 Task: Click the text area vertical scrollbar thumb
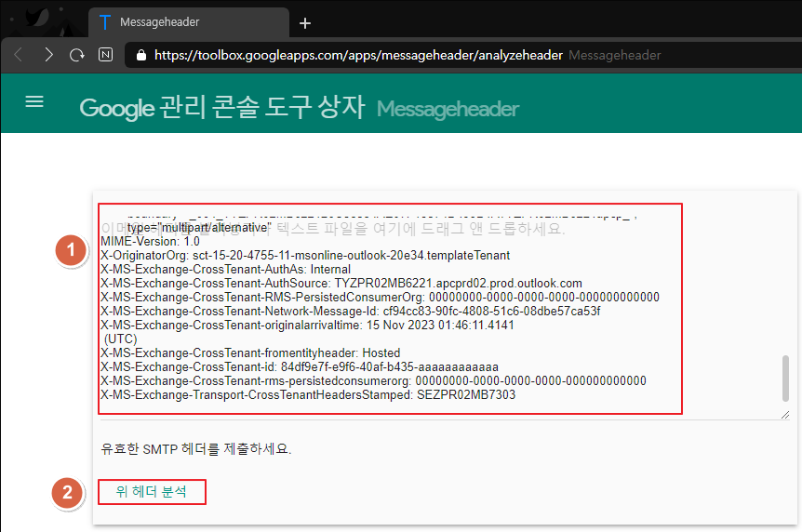pos(785,379)
